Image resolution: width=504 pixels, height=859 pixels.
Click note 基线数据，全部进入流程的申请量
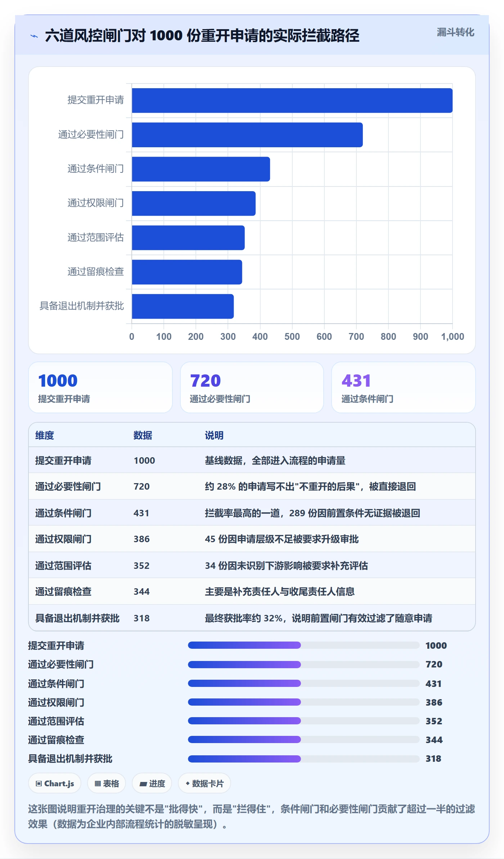(275, 460)
